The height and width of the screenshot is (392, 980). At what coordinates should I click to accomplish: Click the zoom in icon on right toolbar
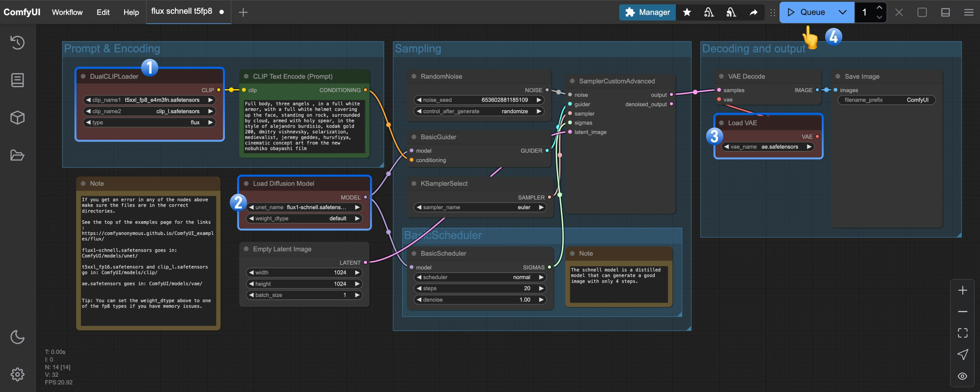coord(963,290)
